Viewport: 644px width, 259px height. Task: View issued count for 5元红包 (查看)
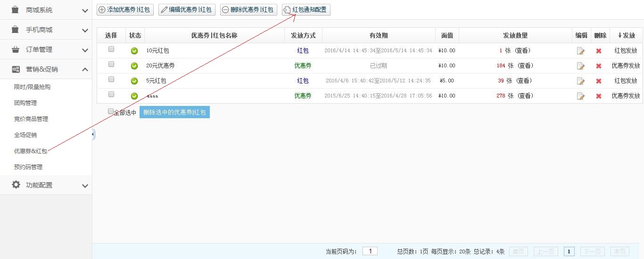tap(524, 81)
